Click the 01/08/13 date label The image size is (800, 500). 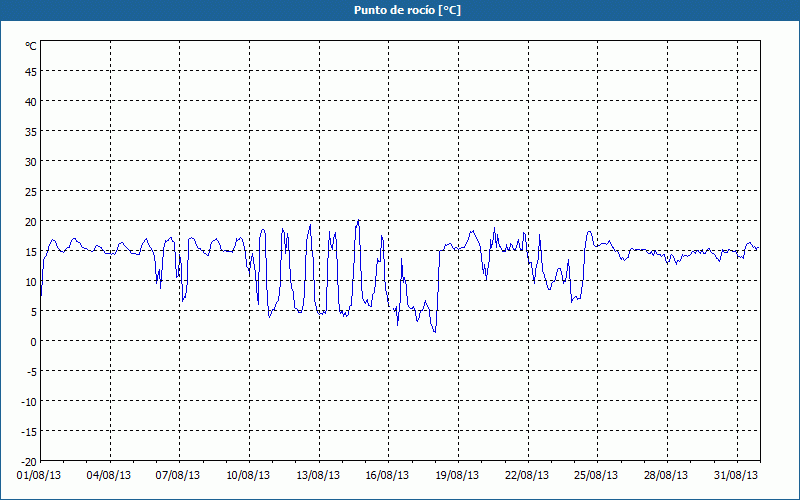pos(39,476)
